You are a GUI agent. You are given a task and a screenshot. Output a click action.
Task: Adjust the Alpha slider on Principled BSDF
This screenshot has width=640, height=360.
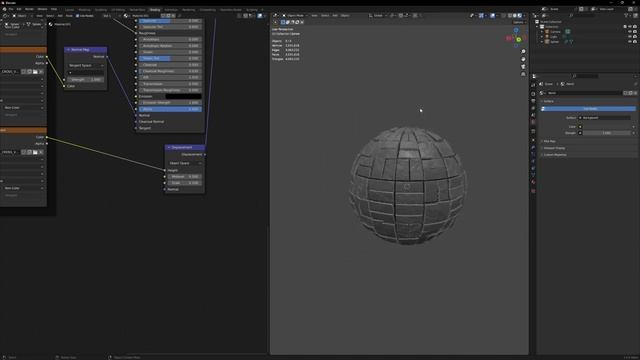[x=170, y=109]
